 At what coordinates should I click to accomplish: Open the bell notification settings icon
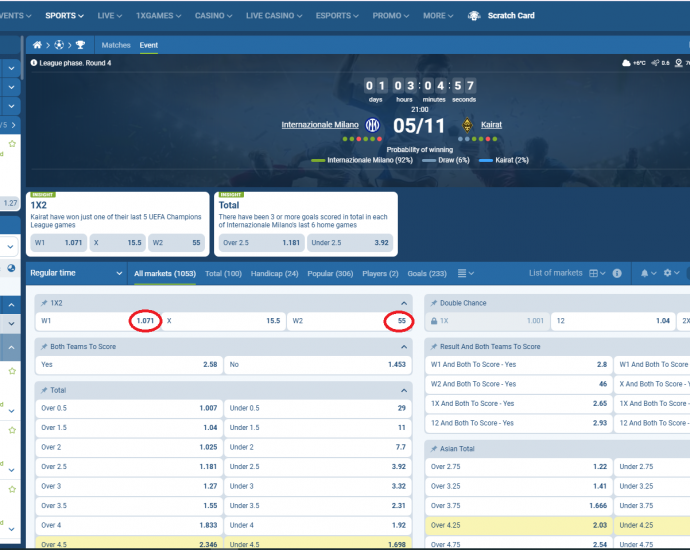(x=645, y=273)
